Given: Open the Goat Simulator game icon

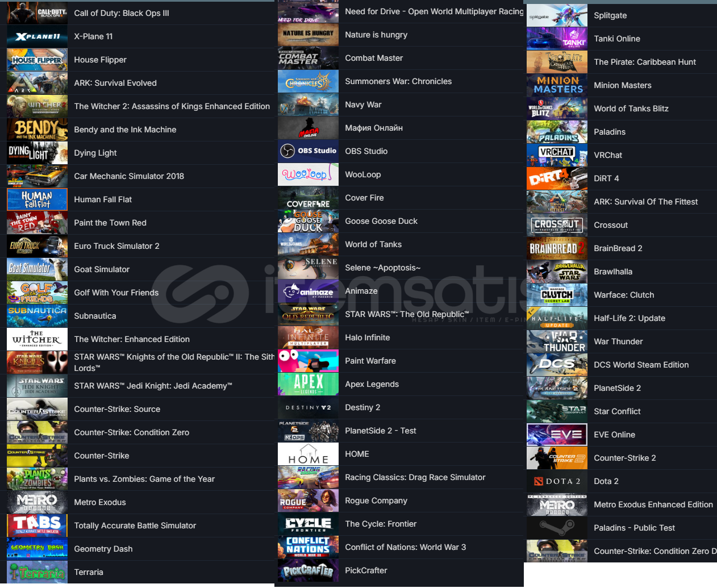Looking at the screenshot, I should (x=37, y=269).
